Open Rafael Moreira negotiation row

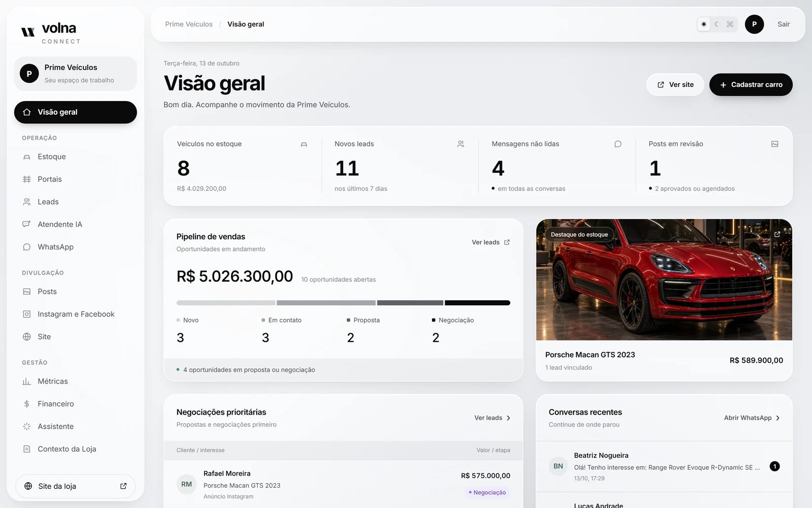click(343, 484)
